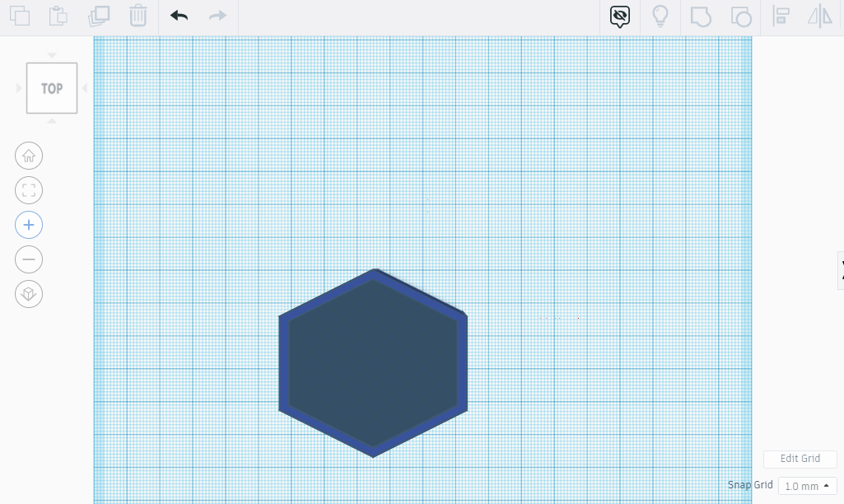Toggle orthographic view with the box icon
The width and height of the screenshot is (844, 504).
tap(29, 294)
